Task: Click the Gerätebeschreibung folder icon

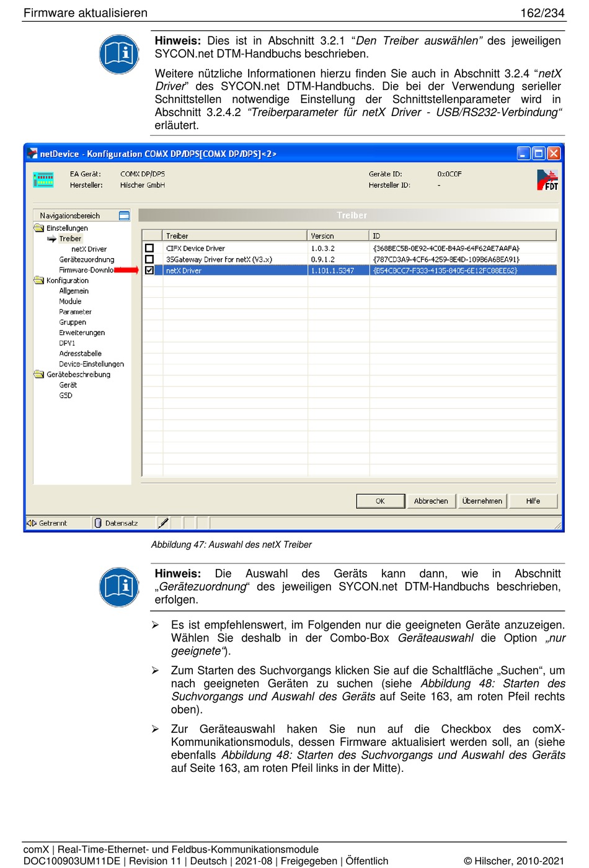Action: click(x=39, y=374)
